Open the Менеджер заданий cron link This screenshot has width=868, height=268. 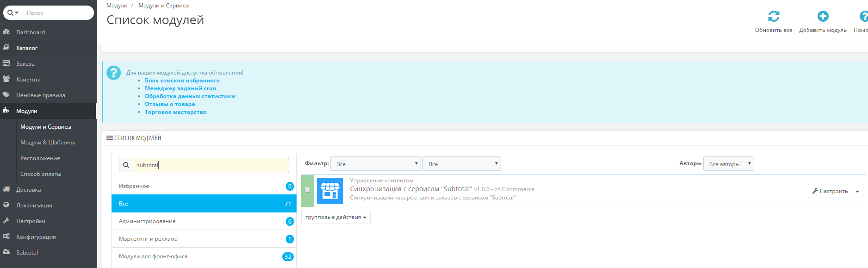(x=180, y=88)
